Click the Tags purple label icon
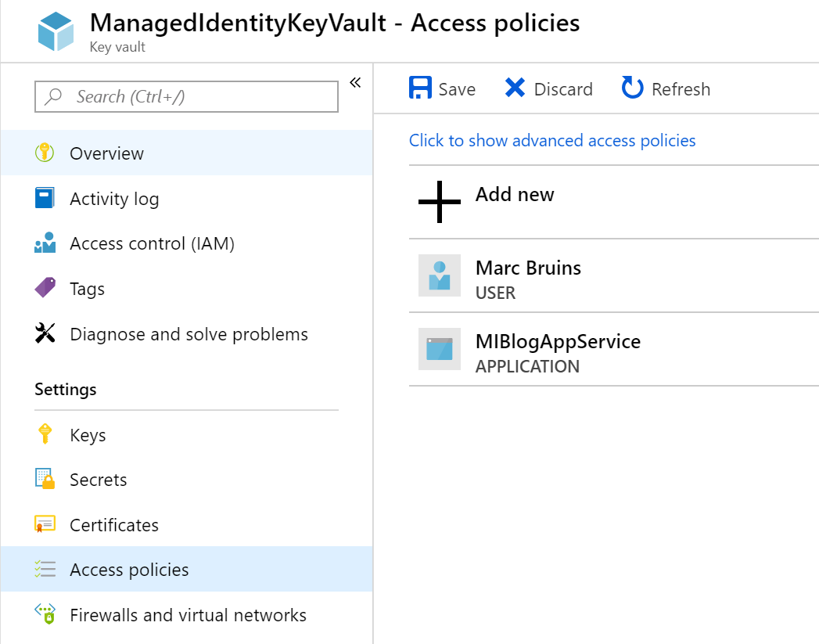 [x=45, y=289]
